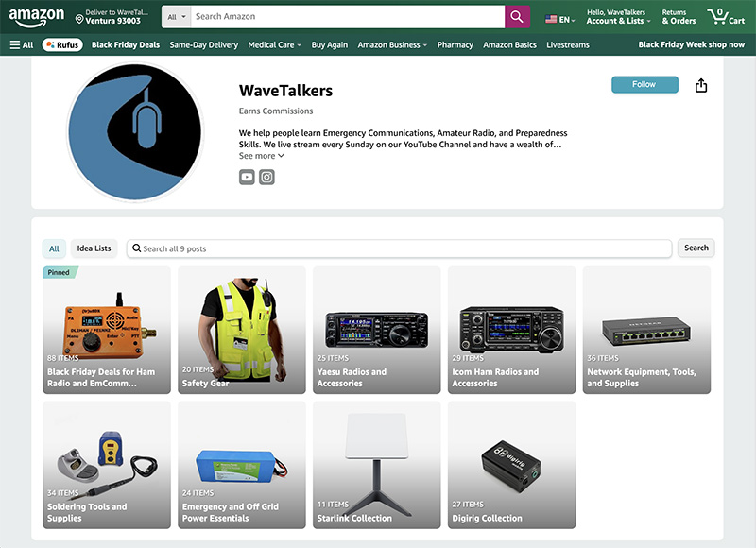
Task: Focus the Search Amazon input field
Action: point(348,17)
